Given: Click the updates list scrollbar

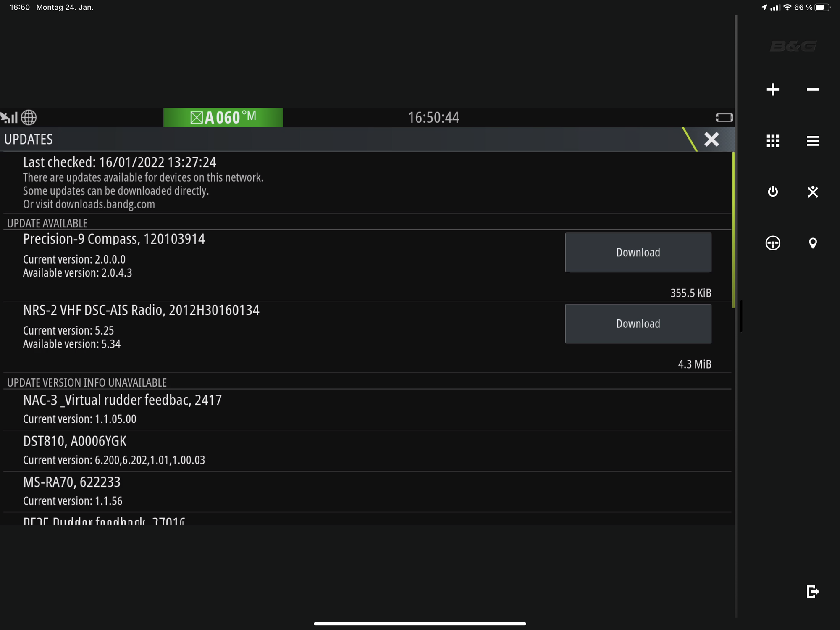Looking at the screenshot, I should 733,230.
